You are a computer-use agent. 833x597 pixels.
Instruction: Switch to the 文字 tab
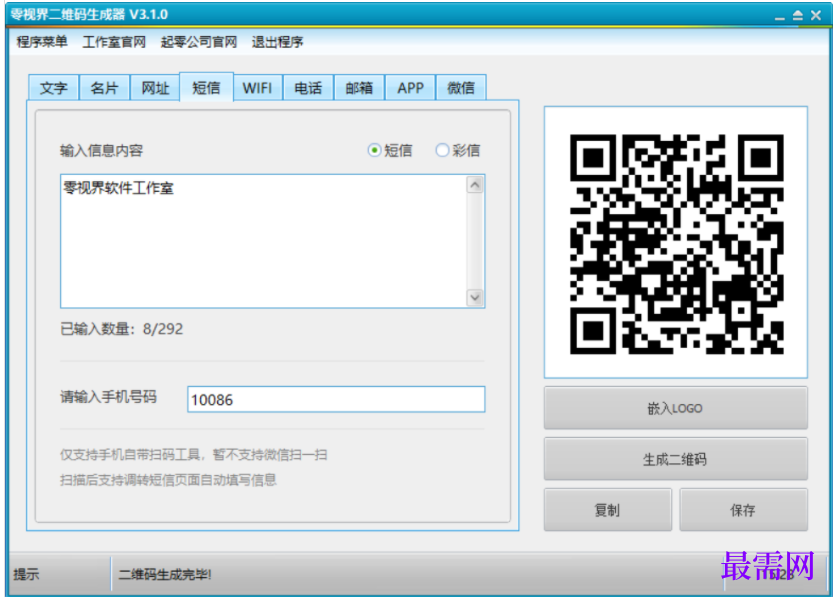pyautogui.click(x=54, y=88)
